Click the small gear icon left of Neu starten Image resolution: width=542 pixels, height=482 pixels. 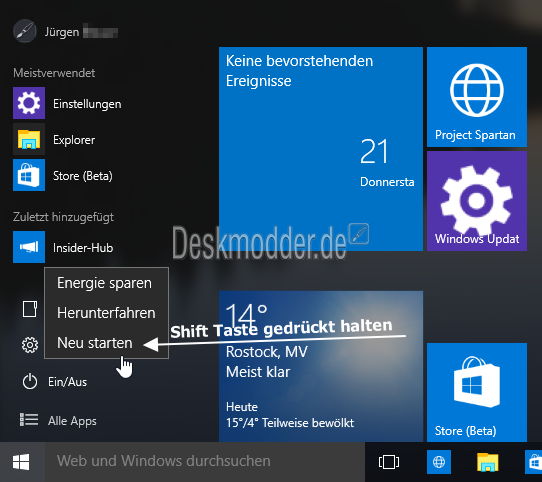(x=30, y=345)
